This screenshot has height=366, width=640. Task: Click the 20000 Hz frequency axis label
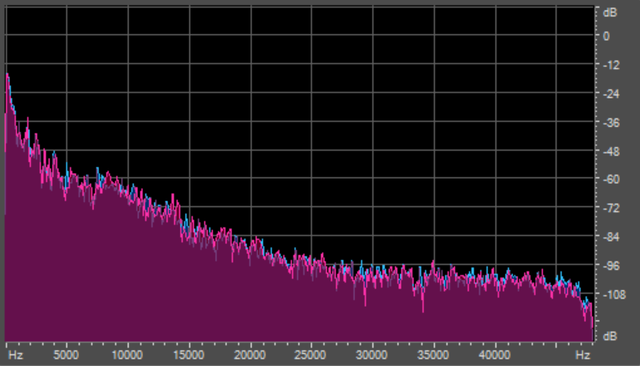(x=249, y=355)
